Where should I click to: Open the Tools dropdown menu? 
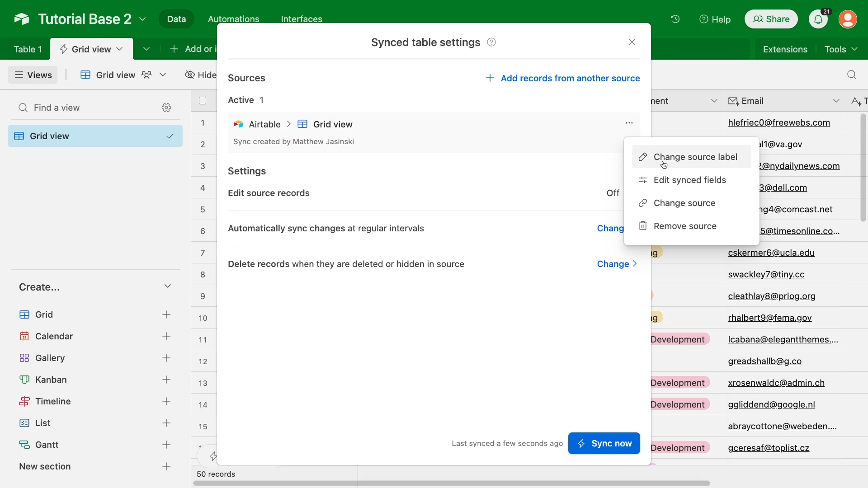pos(840,49)
